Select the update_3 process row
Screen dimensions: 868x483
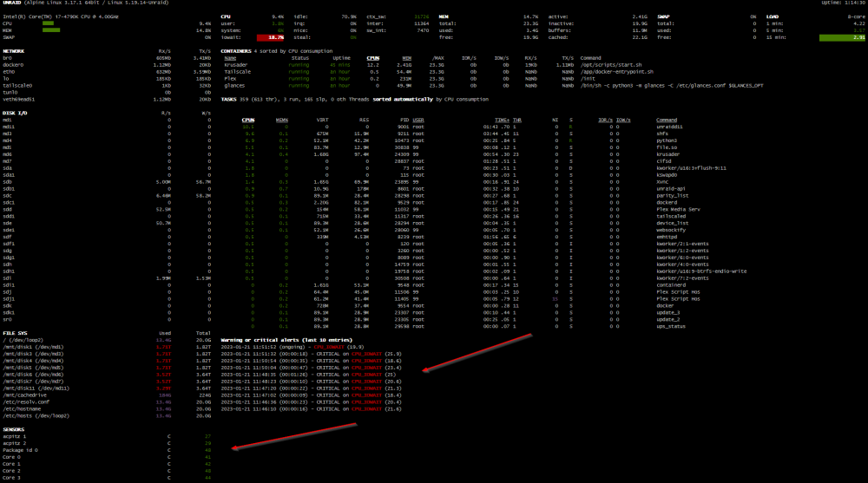click(x=463, y=312)
